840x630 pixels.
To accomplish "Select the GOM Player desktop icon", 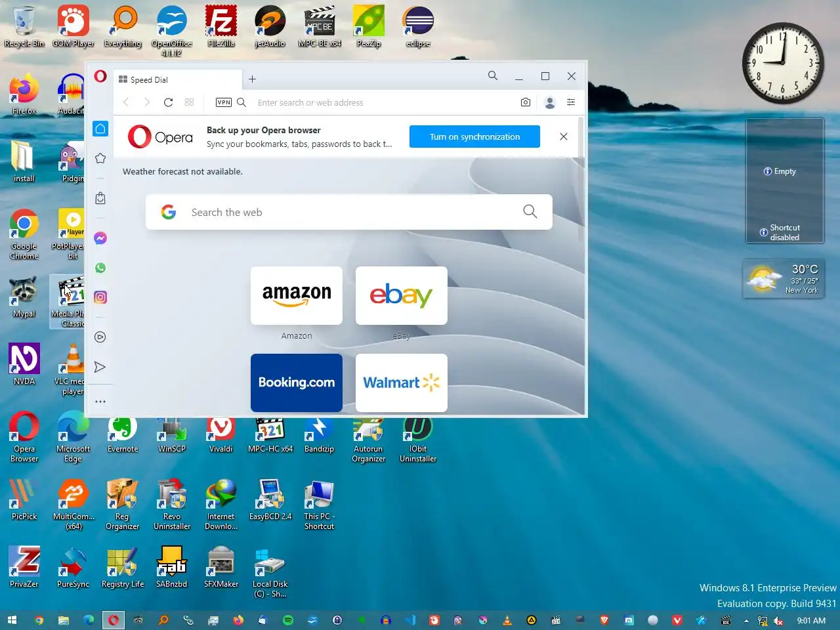I will coord(73,28).
